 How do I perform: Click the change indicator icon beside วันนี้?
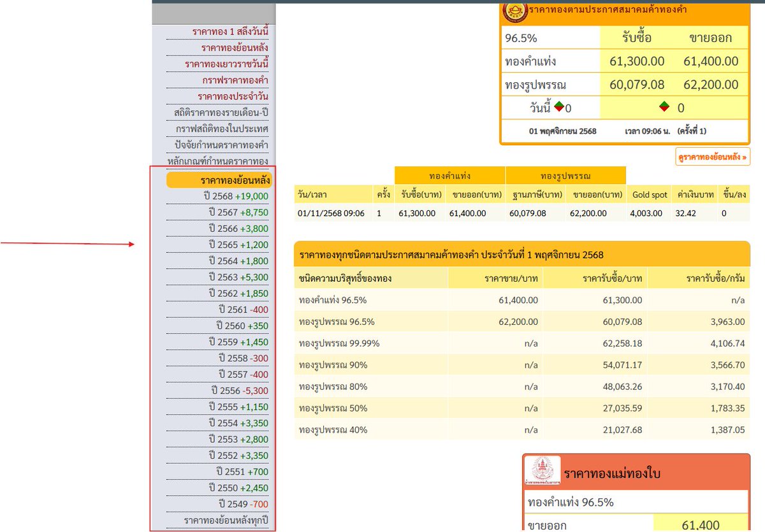[x=559, y=107]
